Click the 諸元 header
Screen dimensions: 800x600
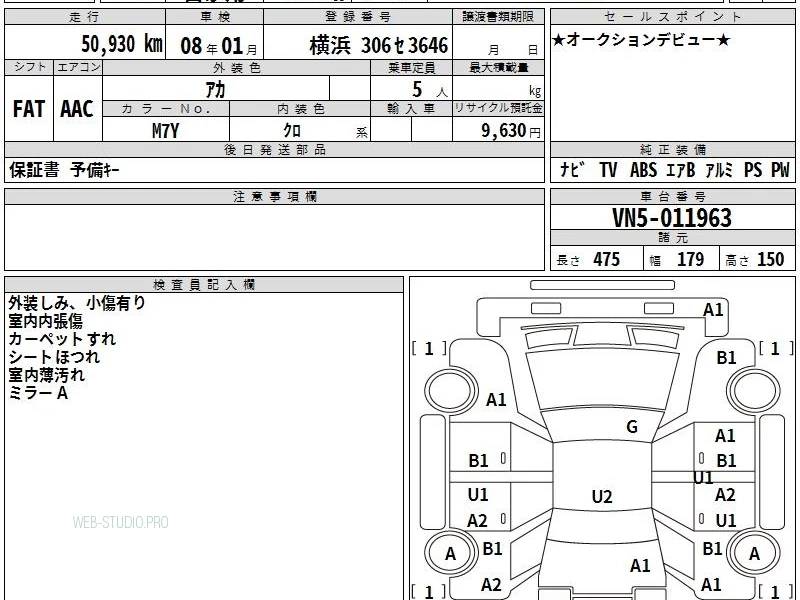[672, 237]
